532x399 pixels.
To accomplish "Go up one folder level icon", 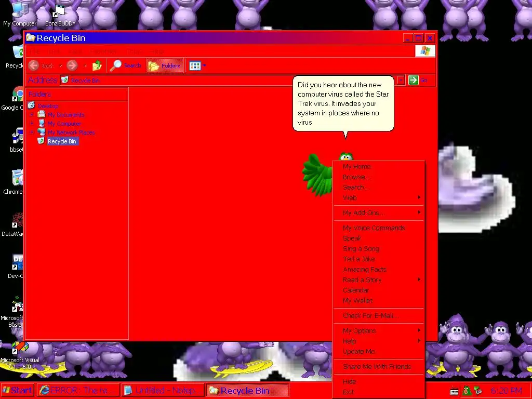I will (97, 65).
